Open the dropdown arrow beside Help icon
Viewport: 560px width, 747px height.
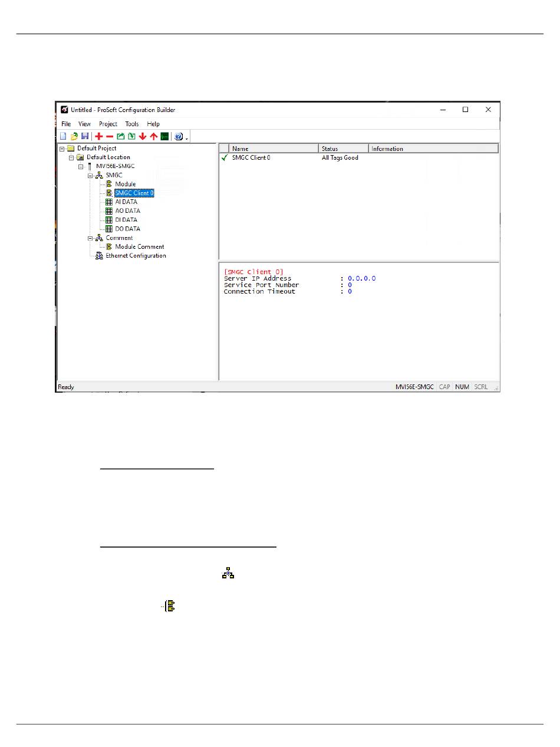click(x=186, y=138)
